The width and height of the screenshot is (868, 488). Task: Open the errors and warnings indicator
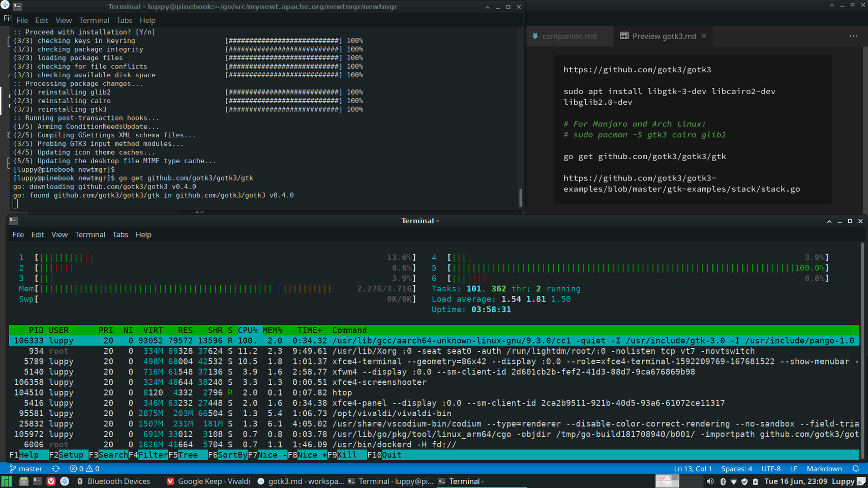pos(84,469)
